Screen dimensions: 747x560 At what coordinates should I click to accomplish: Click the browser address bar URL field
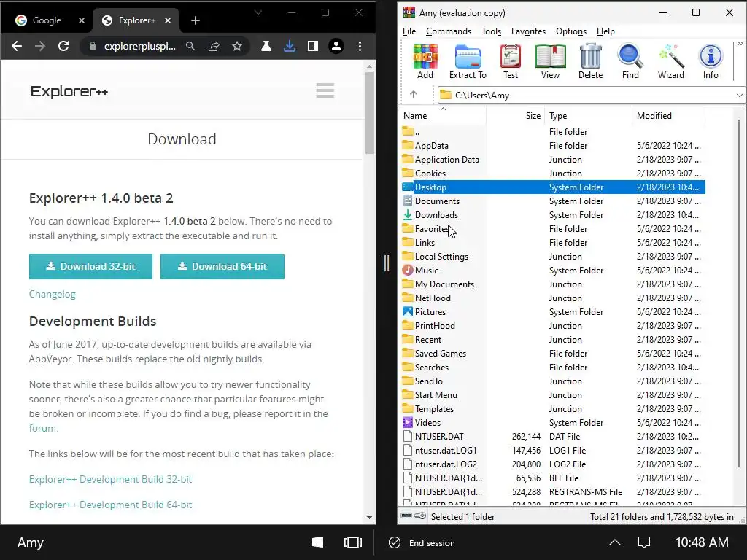[139, 46]
